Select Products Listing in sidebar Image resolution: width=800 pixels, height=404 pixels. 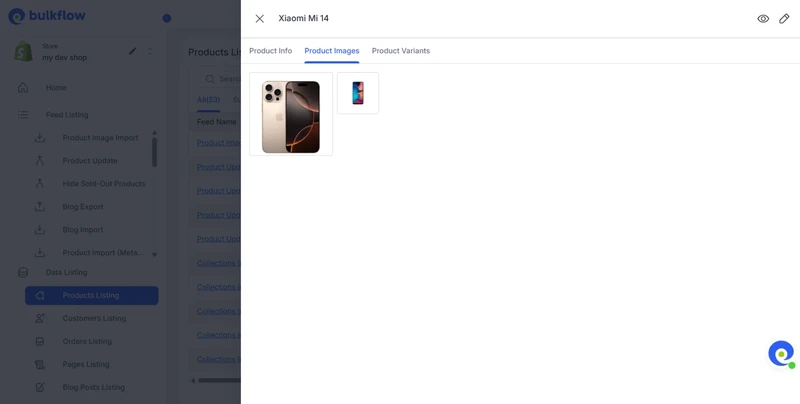pyautogui.click(x=91, y=295)
